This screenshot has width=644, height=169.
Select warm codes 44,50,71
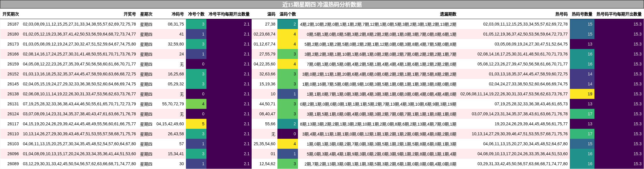click(x=267, y=104)
